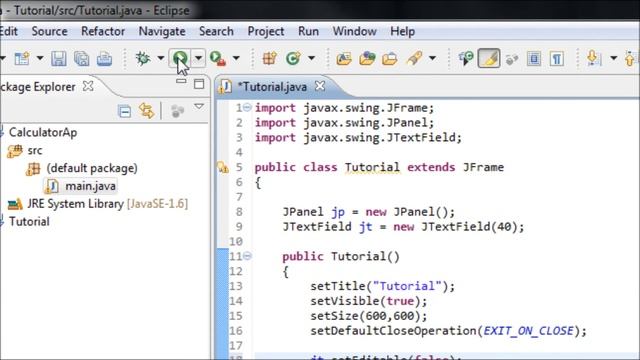640x360 pixels.
Task: Click the Save All toolbar icon
Action: (82, 59)
